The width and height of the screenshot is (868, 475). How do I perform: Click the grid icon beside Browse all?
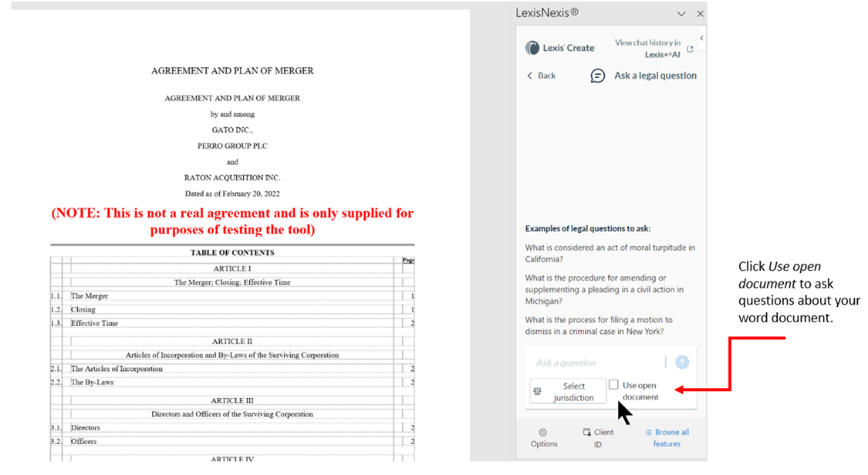(648, 433)
